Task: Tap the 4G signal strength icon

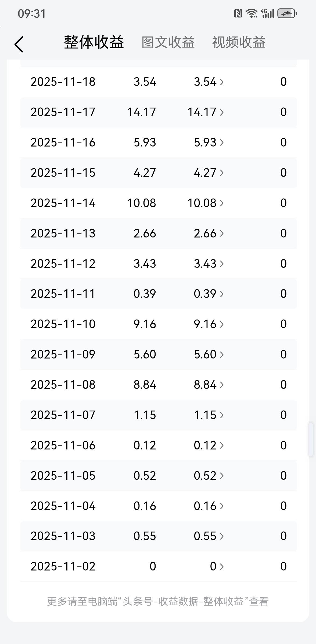Action: tap(267, 13)
